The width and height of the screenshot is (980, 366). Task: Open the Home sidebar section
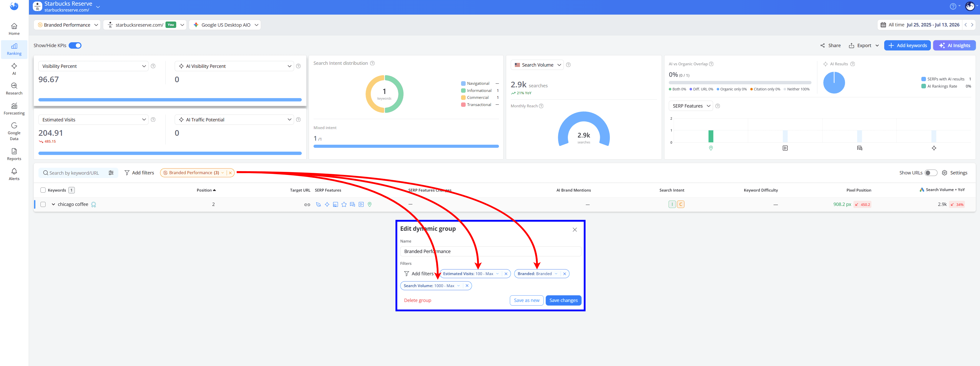coord(14,29)
